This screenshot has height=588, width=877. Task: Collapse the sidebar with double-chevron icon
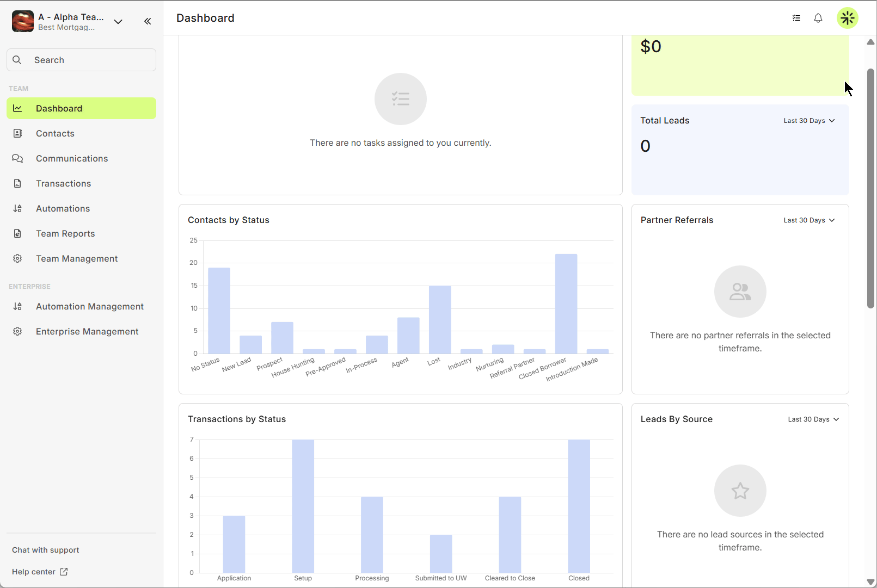click(x=148, y=21)
